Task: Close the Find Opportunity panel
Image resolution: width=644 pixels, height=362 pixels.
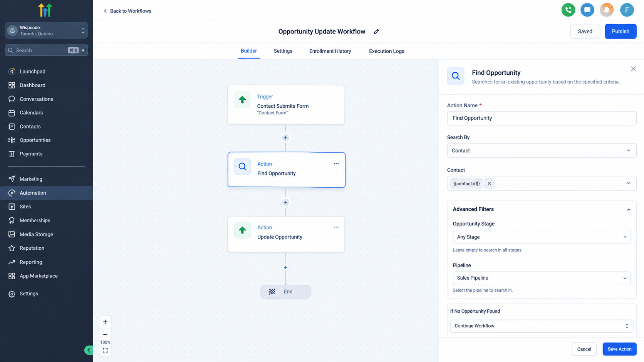Action: click(633, 69)
